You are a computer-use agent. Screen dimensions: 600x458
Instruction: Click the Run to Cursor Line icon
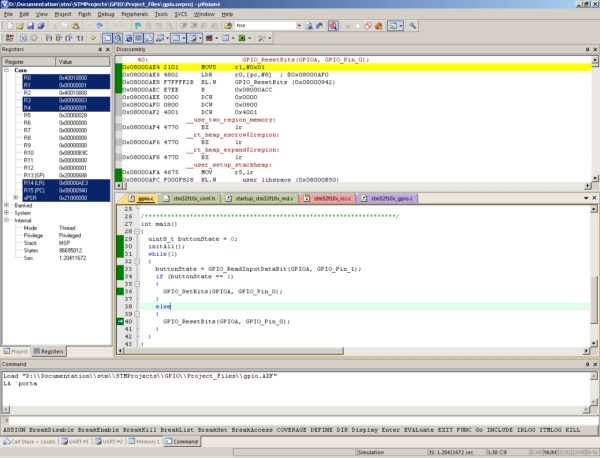tap(80, 38)
